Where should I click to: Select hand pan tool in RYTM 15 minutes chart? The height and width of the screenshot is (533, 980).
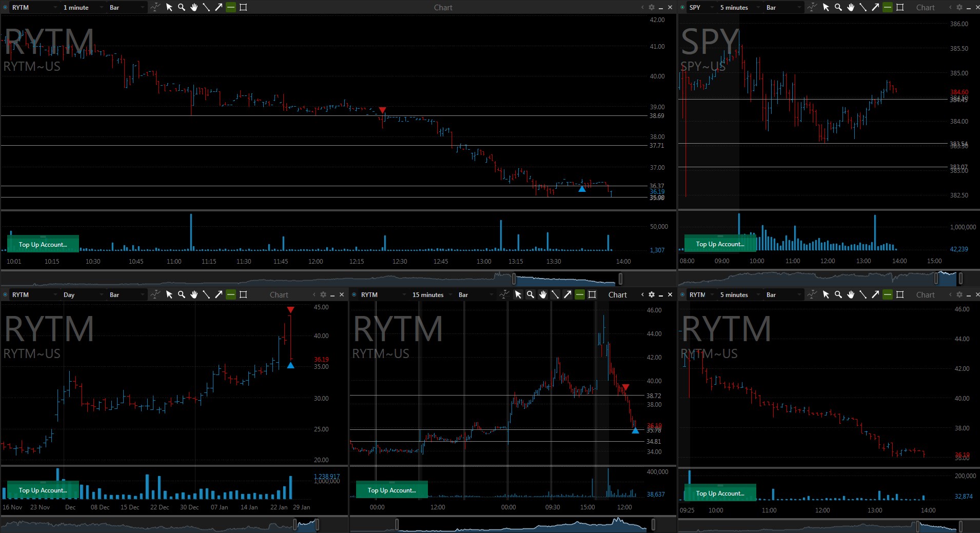(543, 294)
